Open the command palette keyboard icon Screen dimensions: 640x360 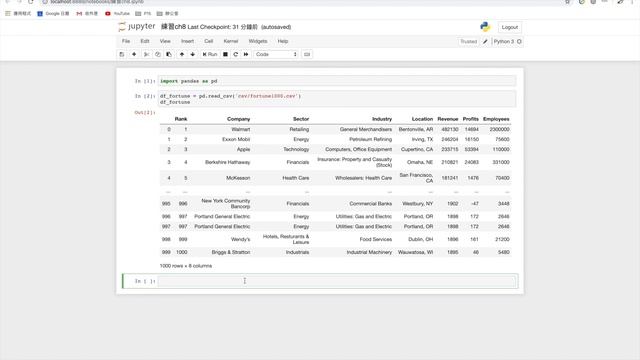[x=307, y=54]
